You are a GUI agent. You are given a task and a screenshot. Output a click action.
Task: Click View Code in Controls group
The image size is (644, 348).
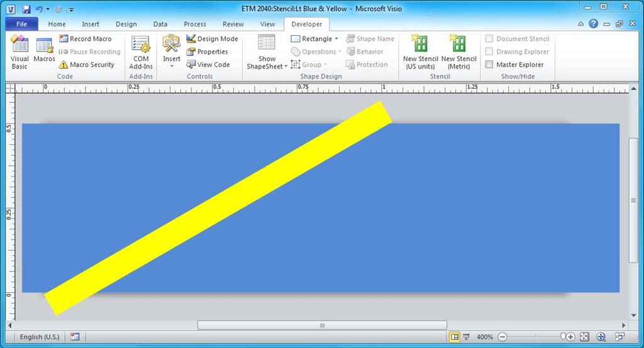point(208,65)
